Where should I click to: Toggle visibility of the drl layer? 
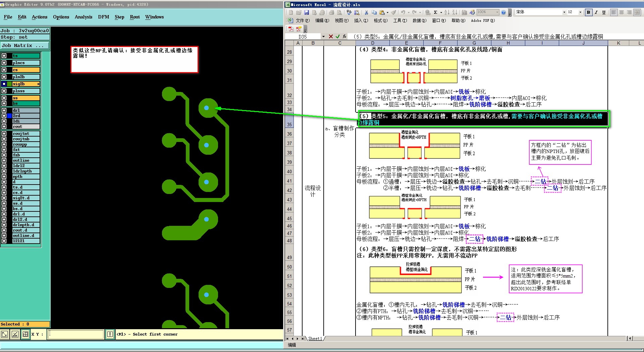(4, 110)
